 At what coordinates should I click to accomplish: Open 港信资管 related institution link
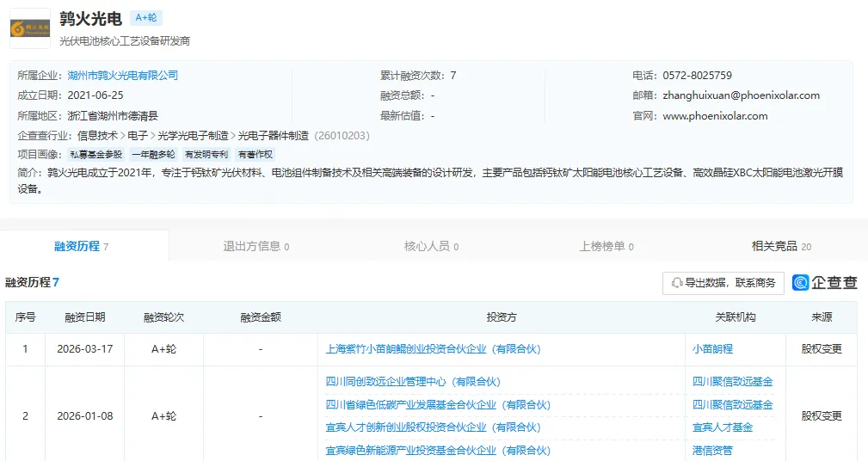(x=712, y=451)
